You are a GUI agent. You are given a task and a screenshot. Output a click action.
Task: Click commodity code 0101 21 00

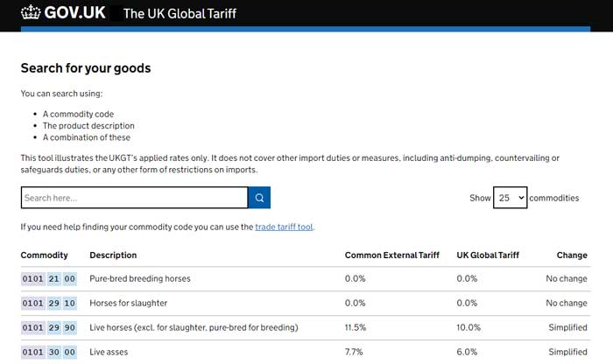coord(49,279)
